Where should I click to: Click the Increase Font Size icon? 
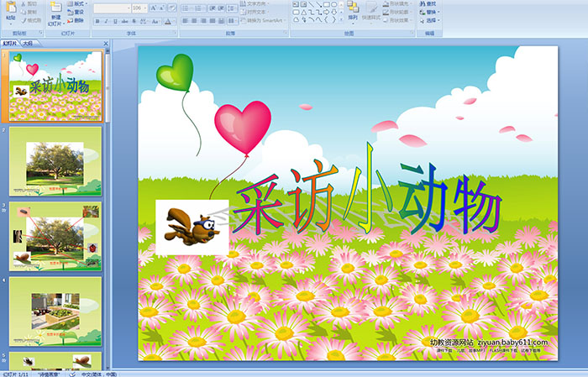point(152,8)
